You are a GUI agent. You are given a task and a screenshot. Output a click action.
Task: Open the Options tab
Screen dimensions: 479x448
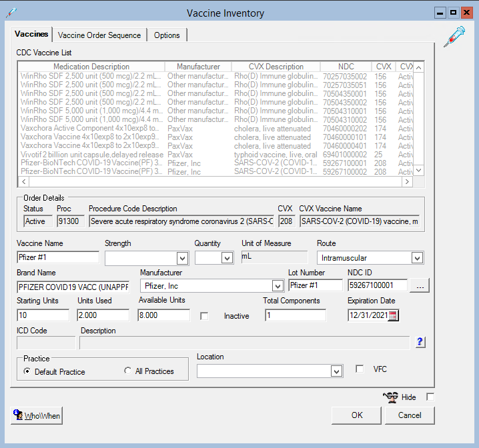[x=167, y=35]
